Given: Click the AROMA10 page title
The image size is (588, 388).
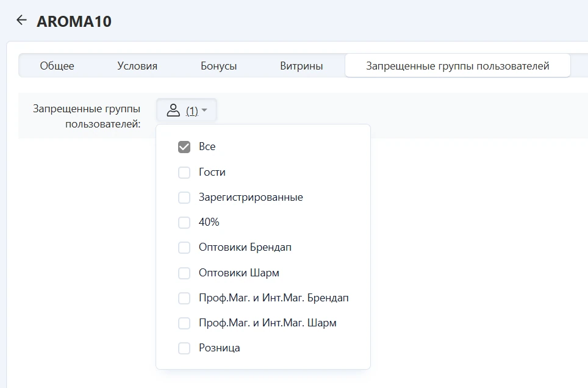Looking at the screenshot, I should [x=74, y=21].
